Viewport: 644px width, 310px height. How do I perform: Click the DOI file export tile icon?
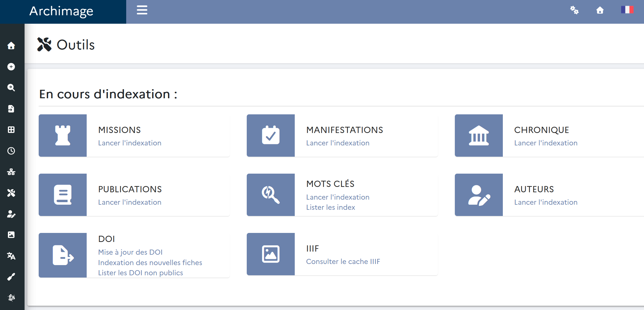pos(63,255)
